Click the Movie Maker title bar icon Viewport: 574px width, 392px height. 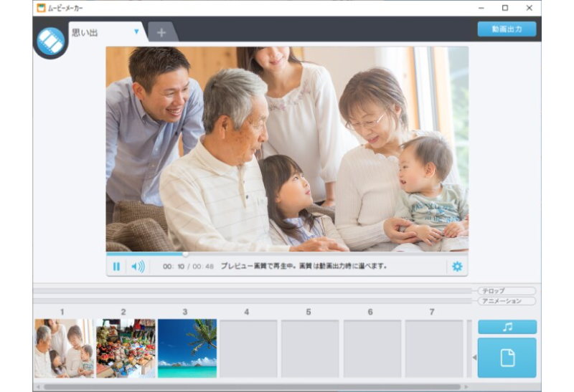tap(42, 8)
